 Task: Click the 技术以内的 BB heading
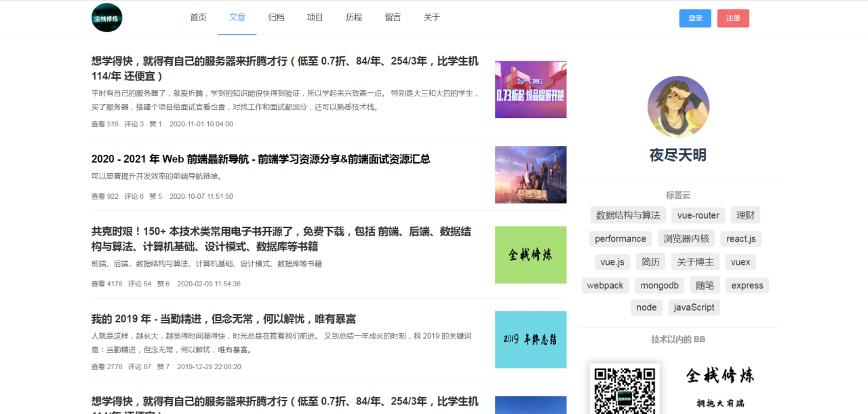[x=678, y=339]
